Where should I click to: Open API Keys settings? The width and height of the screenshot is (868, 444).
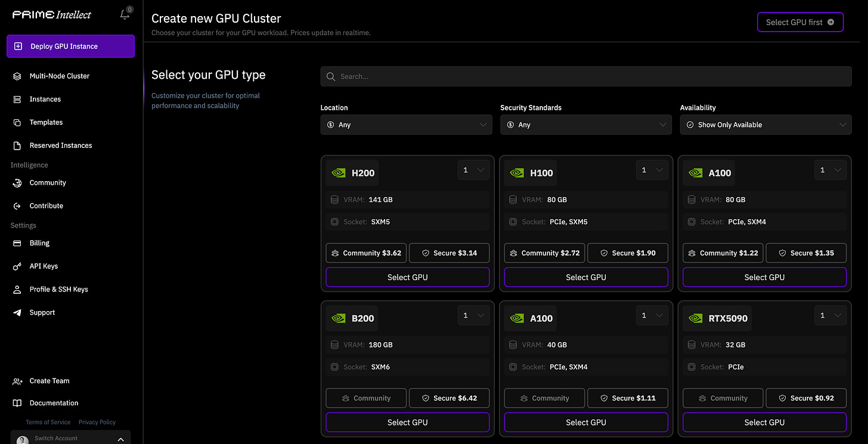coord(44,266)
